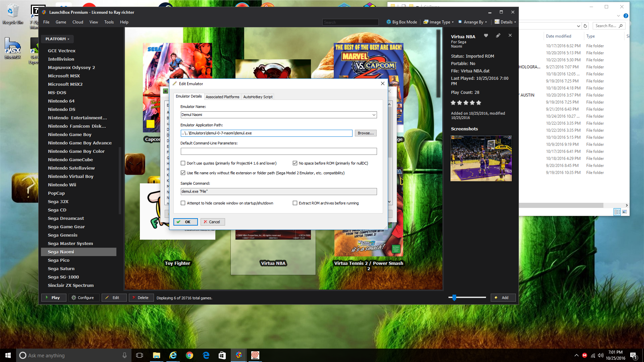The image size is (644, 362).
Task: Open the Image Type dropdown
Action: click(x=438, y=22)
